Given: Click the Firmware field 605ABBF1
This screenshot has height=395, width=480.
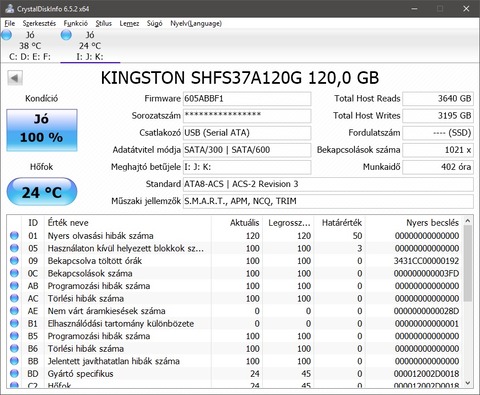Looking at the screenshot, I should (247, 99).
